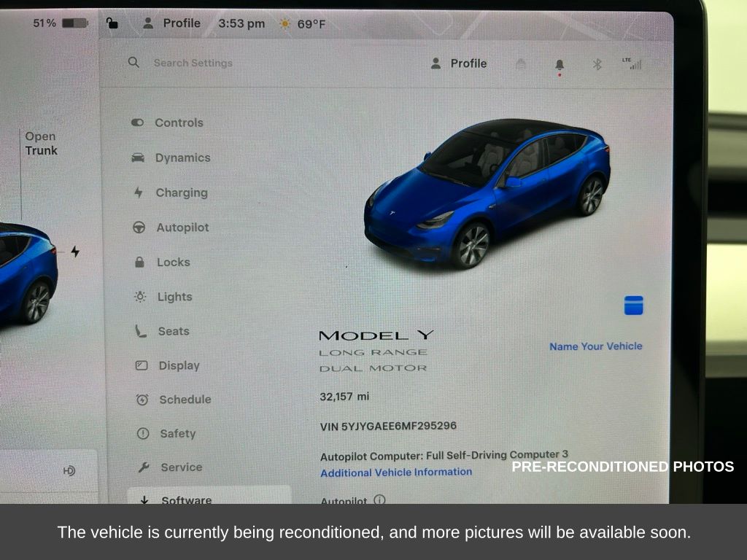Open the Locks settings section

pos(162,262)
